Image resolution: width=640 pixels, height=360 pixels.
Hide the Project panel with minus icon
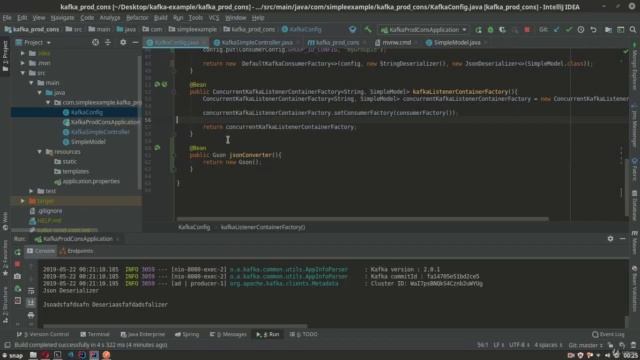click(x=135, y=42)
